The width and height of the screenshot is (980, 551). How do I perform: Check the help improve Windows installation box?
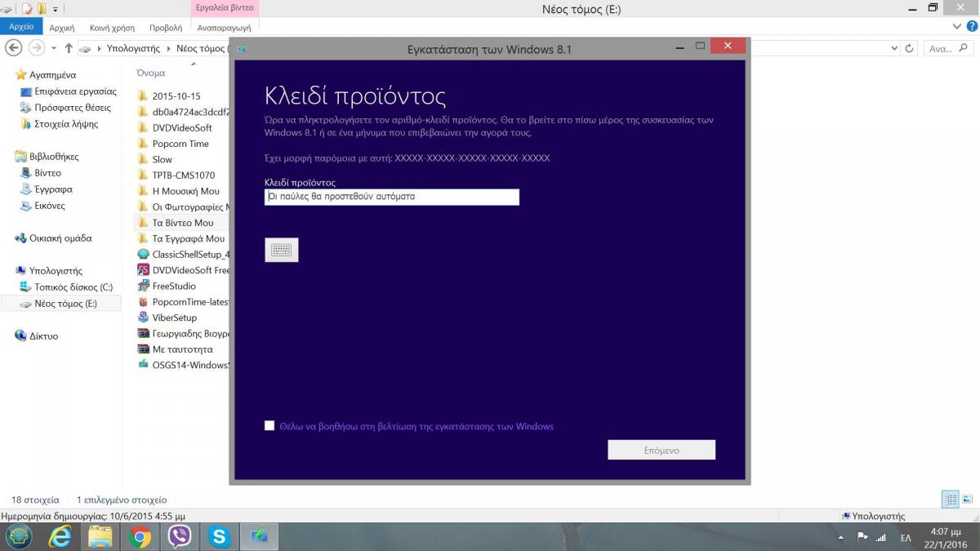click(x=269, y=425)
